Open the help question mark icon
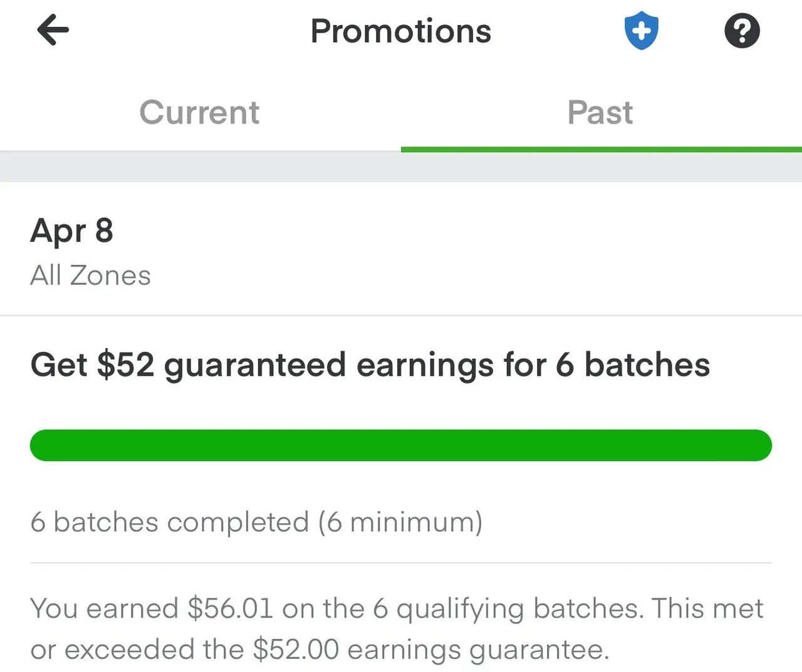This screenshot has width=802, height=672. coord(742,31)
